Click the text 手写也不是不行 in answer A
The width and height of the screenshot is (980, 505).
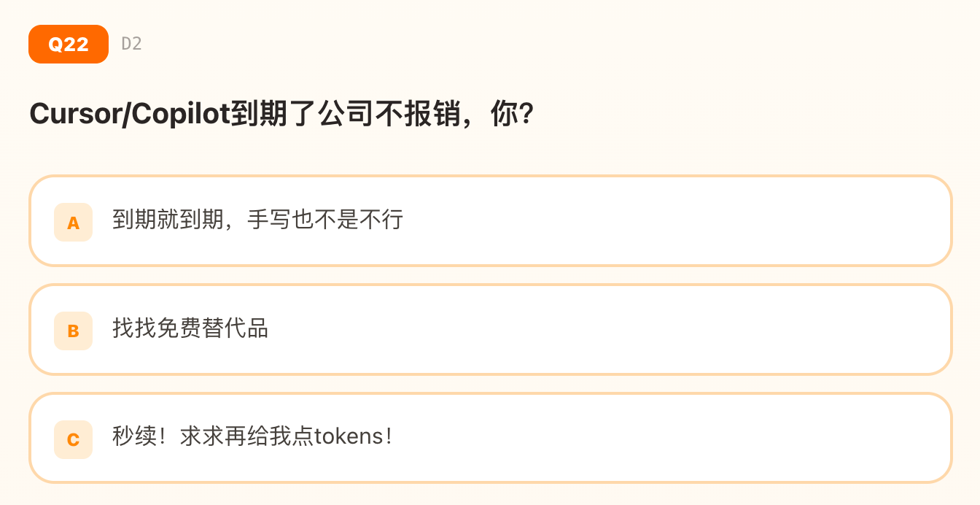click(x=325, y=220)
